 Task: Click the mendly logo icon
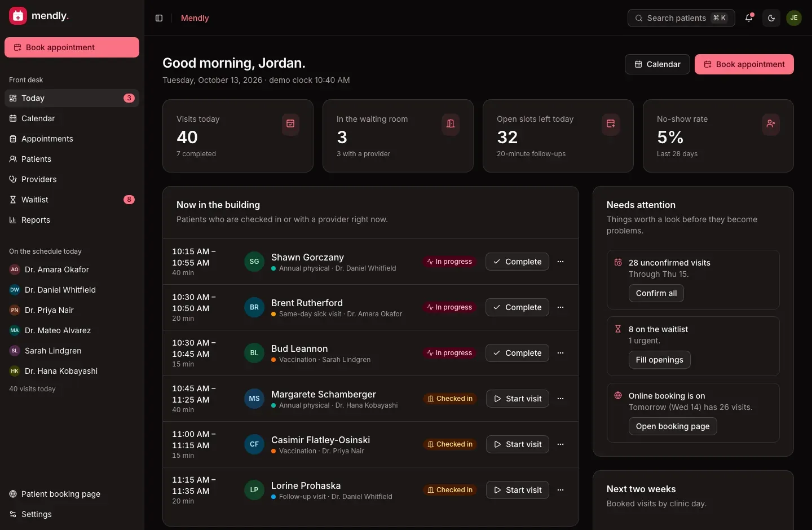[x=18, y=16]
